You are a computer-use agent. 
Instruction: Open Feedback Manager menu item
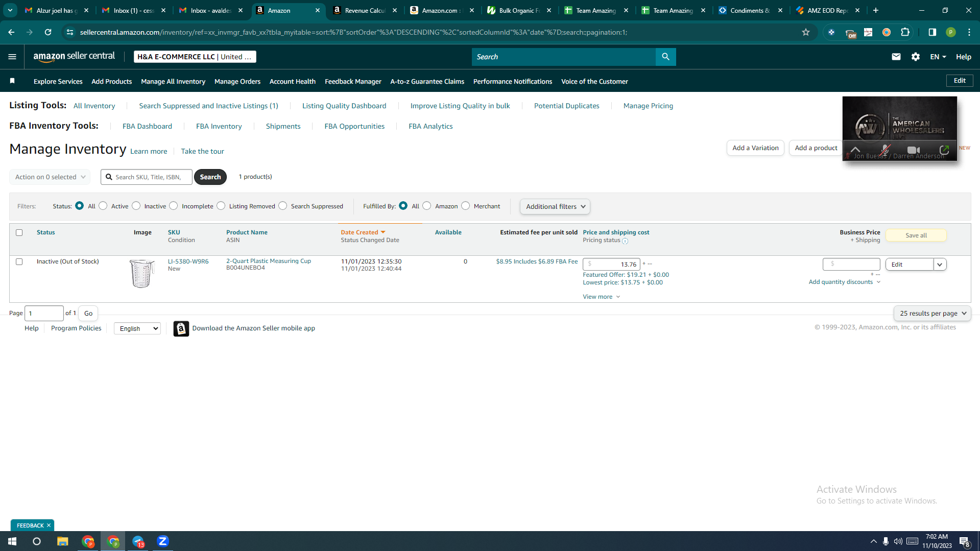click(x=353, y=81)
